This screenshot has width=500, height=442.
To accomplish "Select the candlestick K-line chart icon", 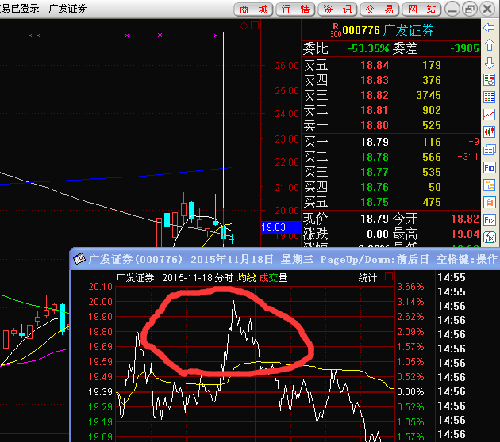I will [x=489, y=132].
